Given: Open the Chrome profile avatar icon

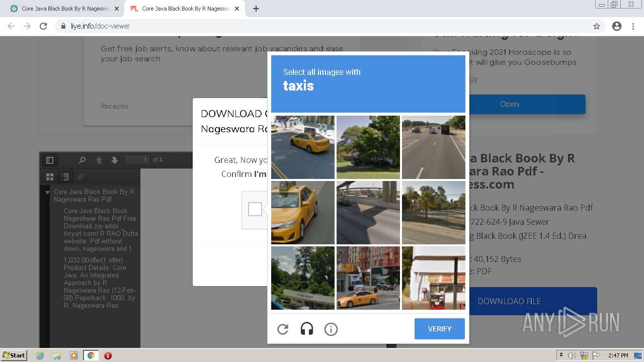Looking at the screenshot, I should (617, 26).
